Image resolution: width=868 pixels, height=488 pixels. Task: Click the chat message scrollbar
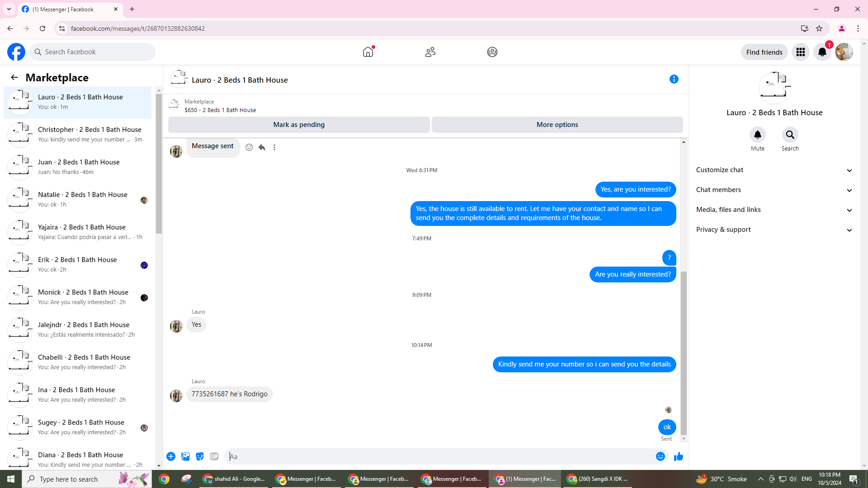pyautogui.click(x=684, y=352)
